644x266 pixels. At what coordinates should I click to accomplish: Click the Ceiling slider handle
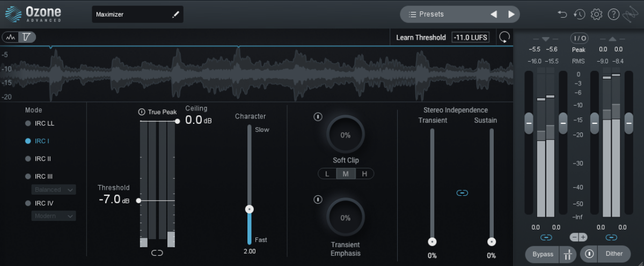click(x=177, y=121)
